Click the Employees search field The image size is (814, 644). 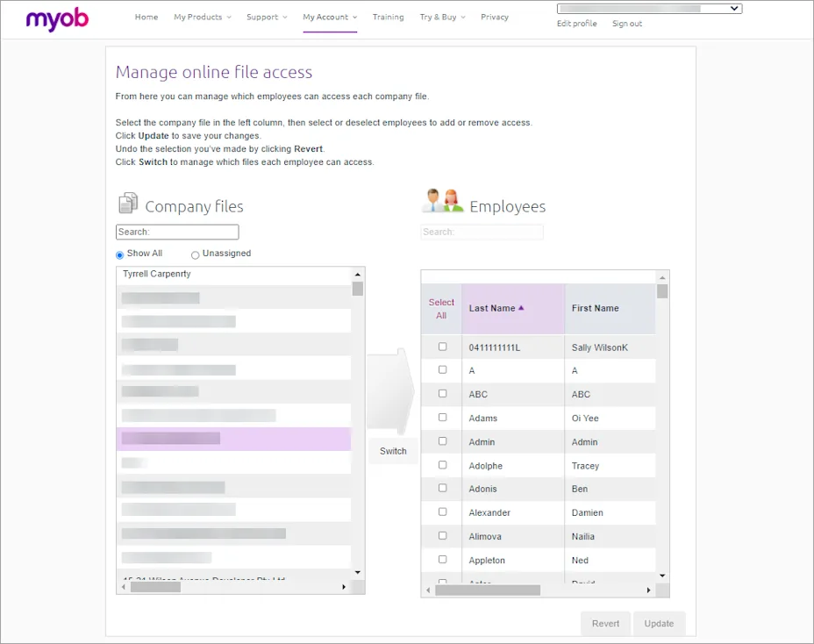point(482,233)
